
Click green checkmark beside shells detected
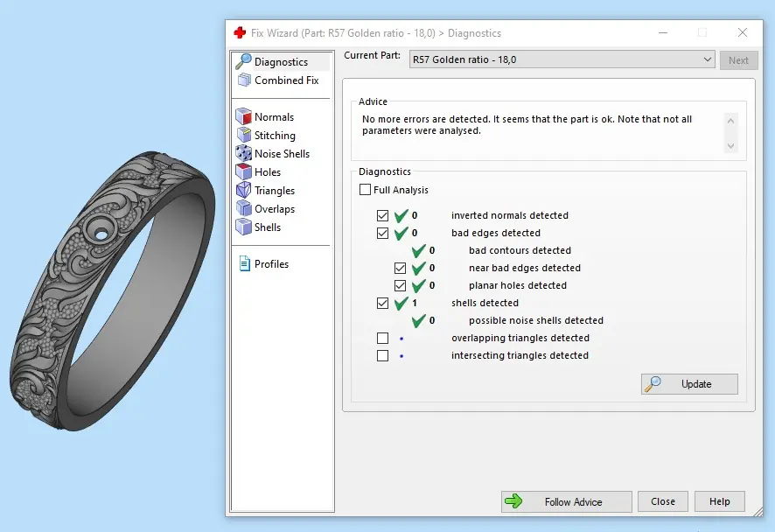401,303
